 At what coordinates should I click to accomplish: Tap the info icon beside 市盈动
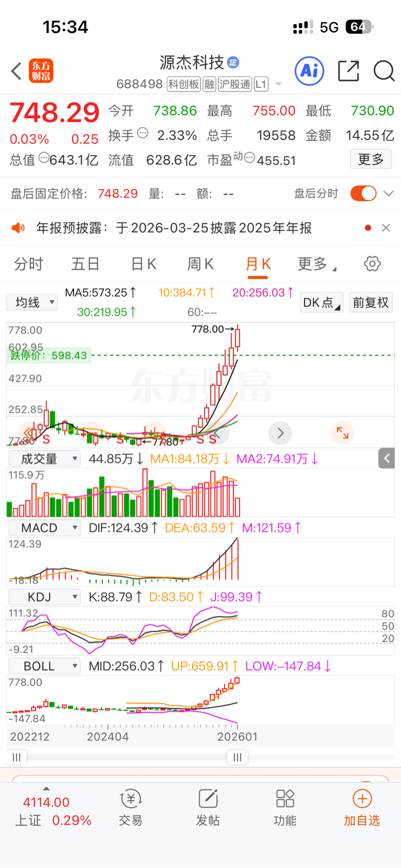coord(250,157)
